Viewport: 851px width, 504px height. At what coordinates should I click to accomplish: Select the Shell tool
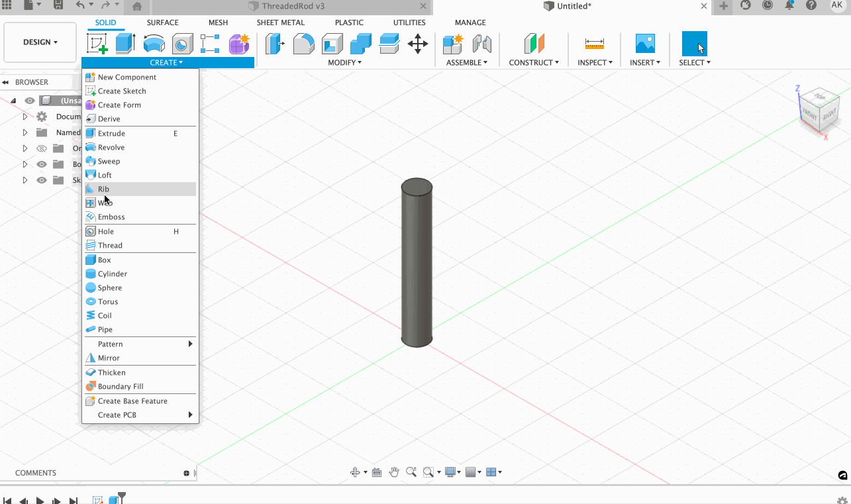[x=332, y=44]
